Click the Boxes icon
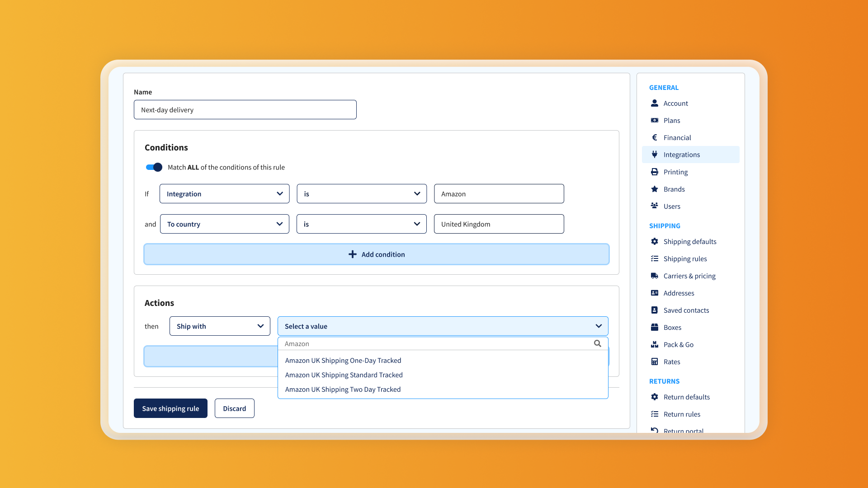The height and width of the screenshot is (488, 868). click(654, 327)
